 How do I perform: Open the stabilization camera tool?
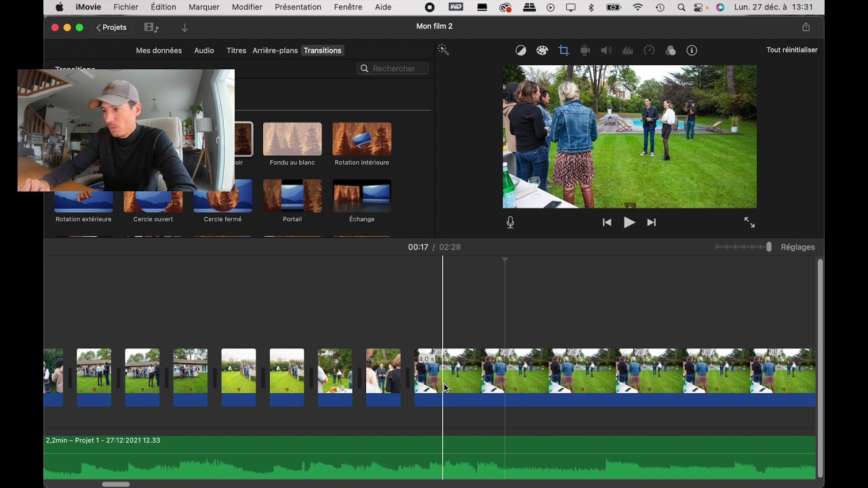pos(585,50)
